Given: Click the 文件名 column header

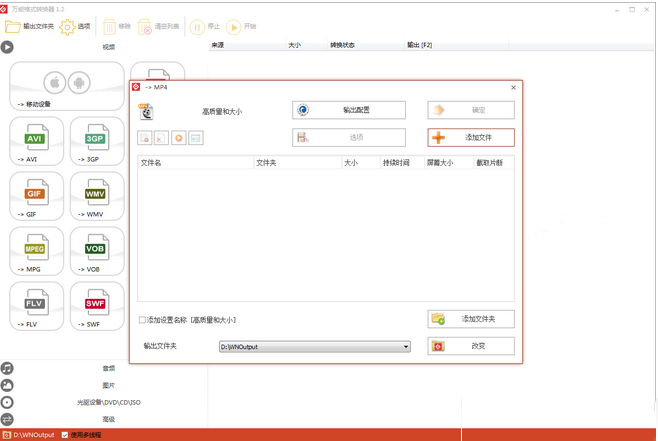Looking at the screenshot, I should point(152,162).
